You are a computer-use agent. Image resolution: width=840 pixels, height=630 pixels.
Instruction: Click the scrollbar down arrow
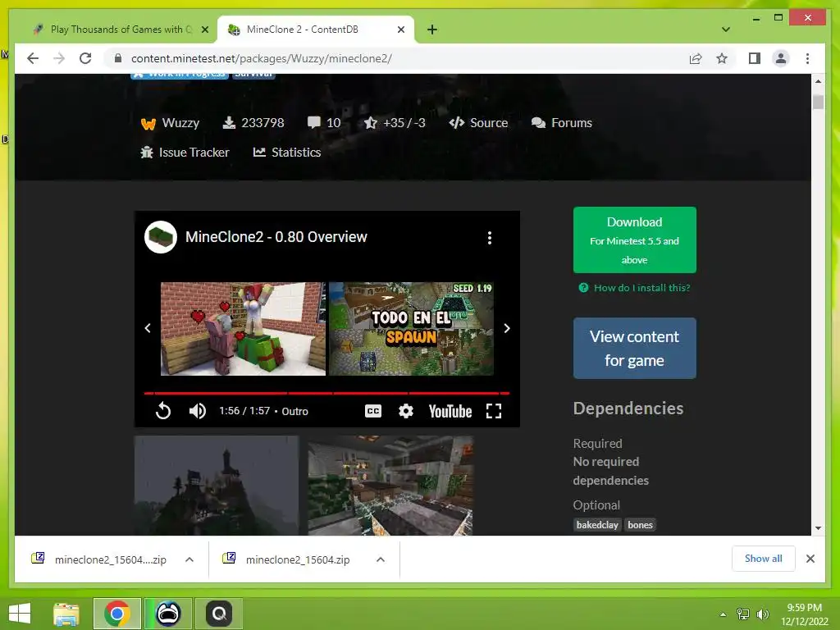(x=818, y=527)
